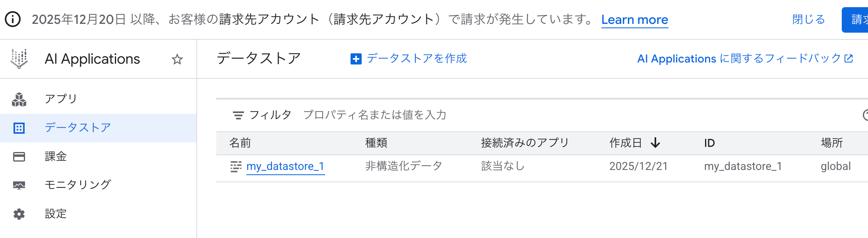Select 課金 in the left navigation
This screenshot has width=868, height=238.
56,156
